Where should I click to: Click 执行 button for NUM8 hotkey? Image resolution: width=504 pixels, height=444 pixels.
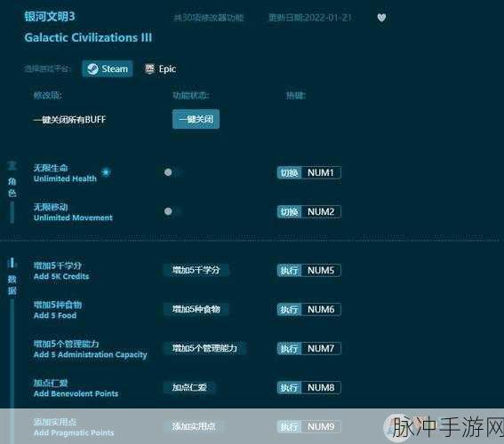(289, 388)
